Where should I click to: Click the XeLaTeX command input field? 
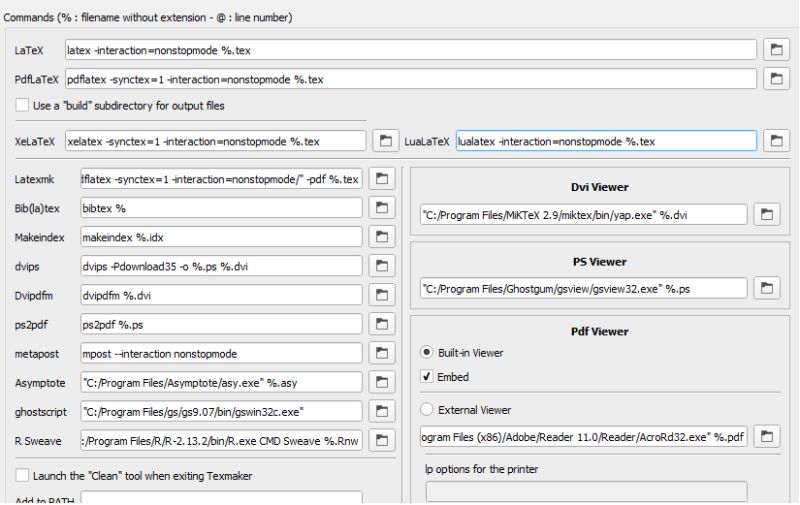coord(215,141)
